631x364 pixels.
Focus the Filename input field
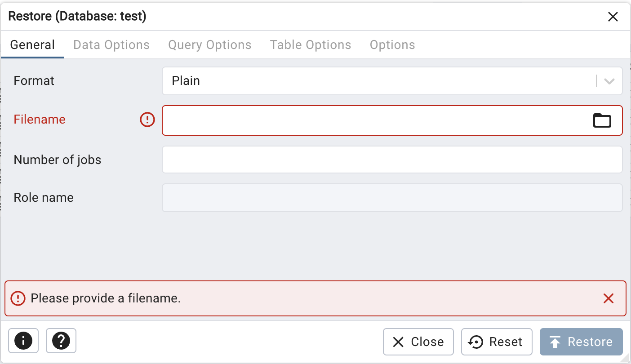pos(373,120)
